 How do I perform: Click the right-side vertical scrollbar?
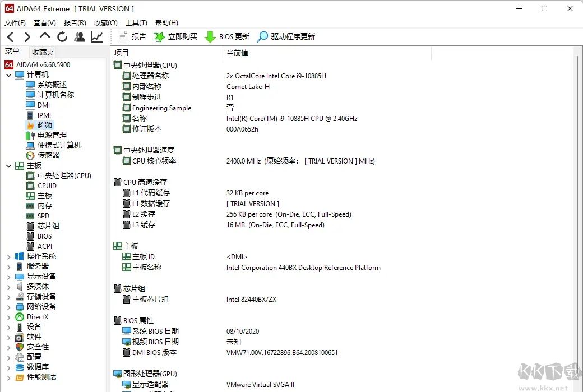578,168
